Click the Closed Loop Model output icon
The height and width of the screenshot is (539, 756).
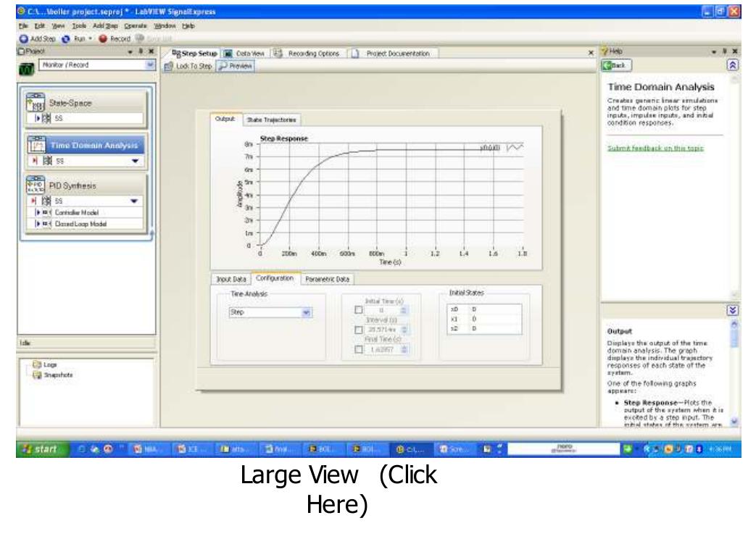[46, 224]
